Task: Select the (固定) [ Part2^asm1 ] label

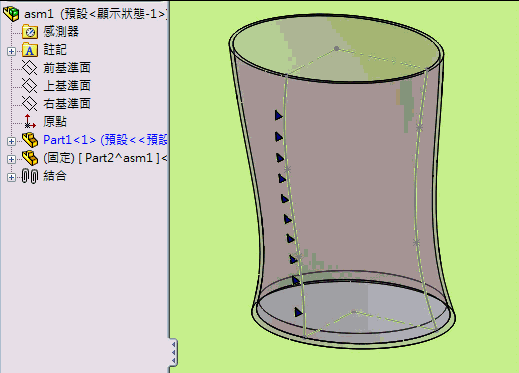Action: click(x=105, y=158)
